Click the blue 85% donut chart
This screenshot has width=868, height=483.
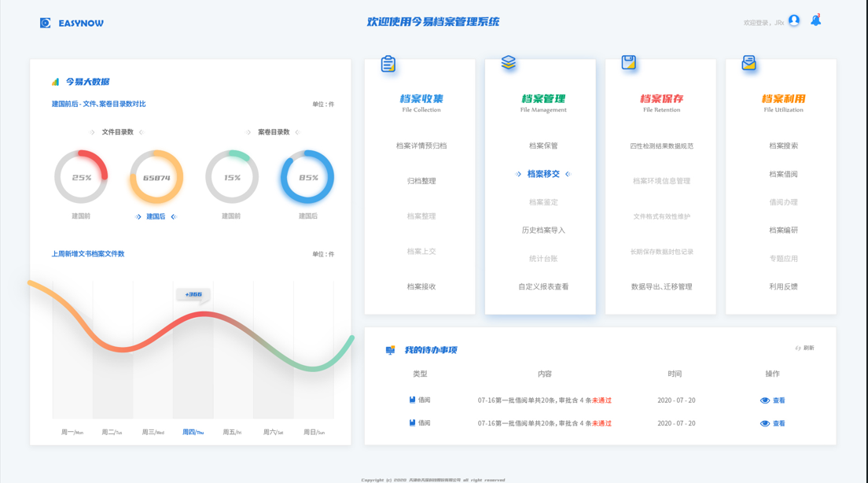(x=307, y=177)
